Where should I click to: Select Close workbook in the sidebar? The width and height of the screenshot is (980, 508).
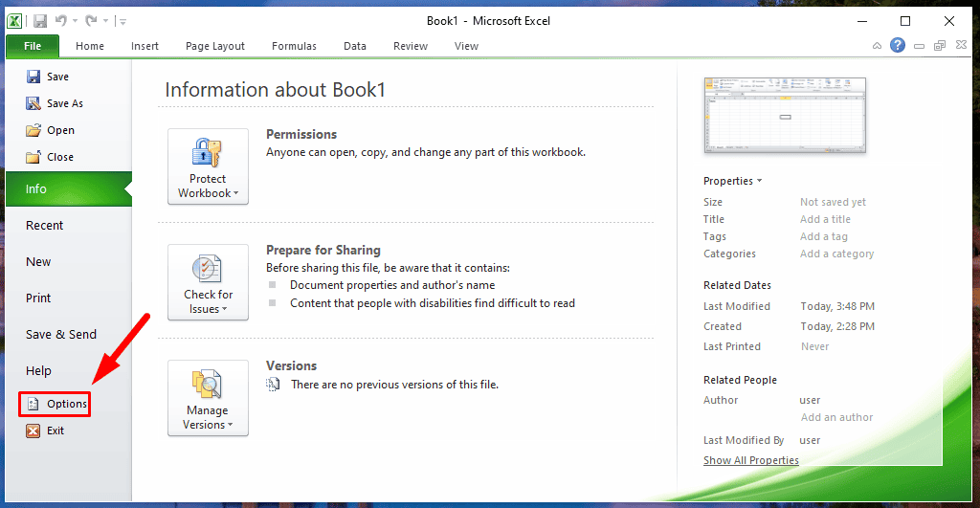click(x=59, y=157)
